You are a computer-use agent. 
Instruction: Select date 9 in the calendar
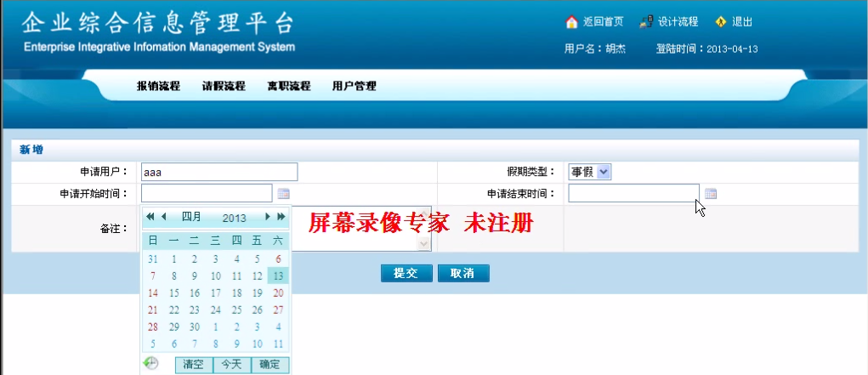tap(195, 276)
